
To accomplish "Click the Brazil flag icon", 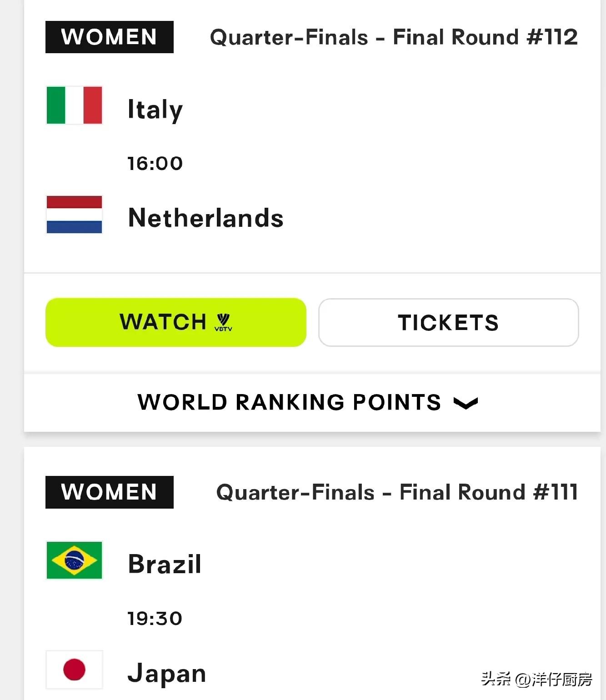I will (x=74, y=560).
